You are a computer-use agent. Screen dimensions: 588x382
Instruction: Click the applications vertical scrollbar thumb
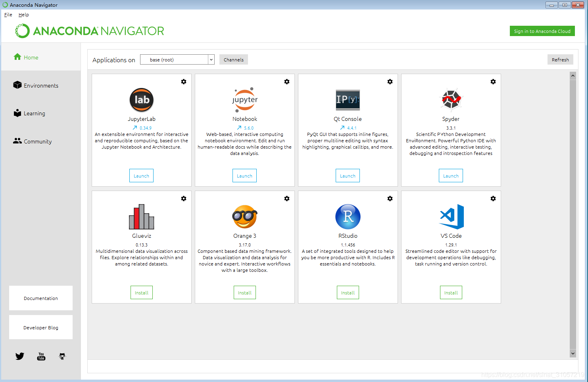click(x=573, y=214)
